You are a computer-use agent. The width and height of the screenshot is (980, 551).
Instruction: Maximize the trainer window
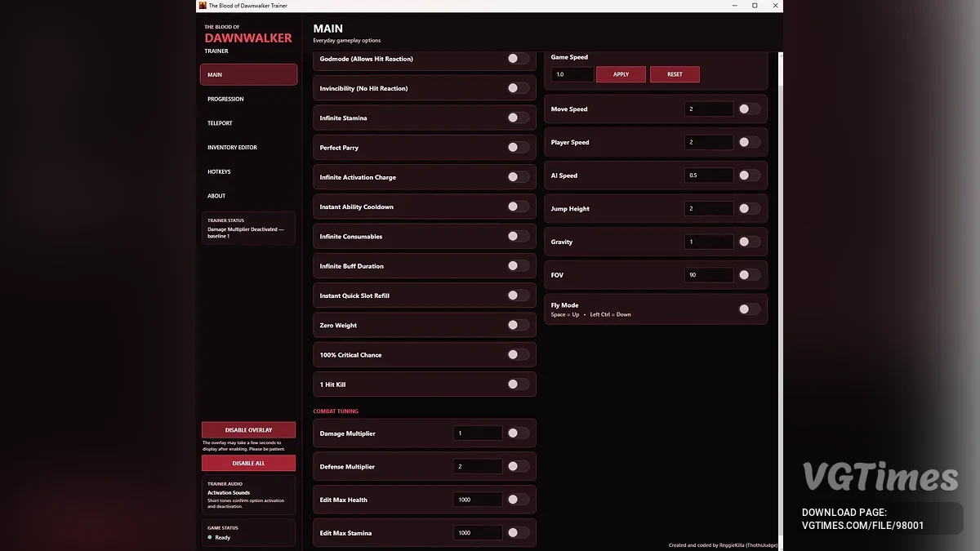click(755, 6)
